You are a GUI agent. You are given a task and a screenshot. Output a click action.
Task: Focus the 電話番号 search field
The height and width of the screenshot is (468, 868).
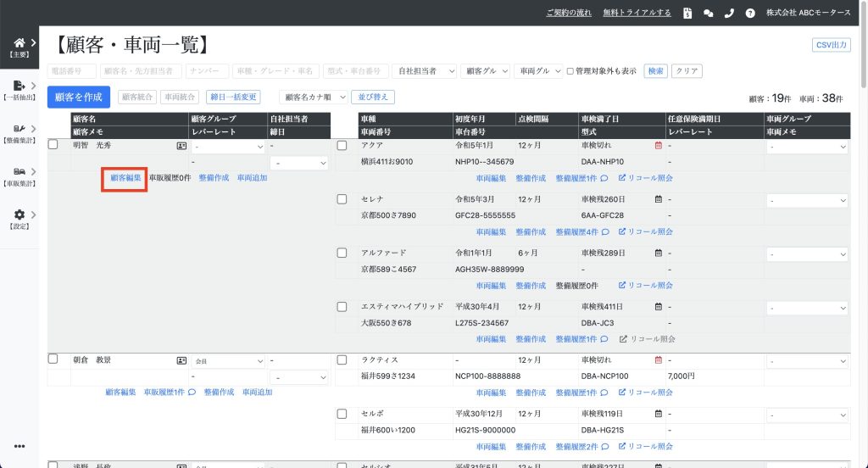[72, 71]
